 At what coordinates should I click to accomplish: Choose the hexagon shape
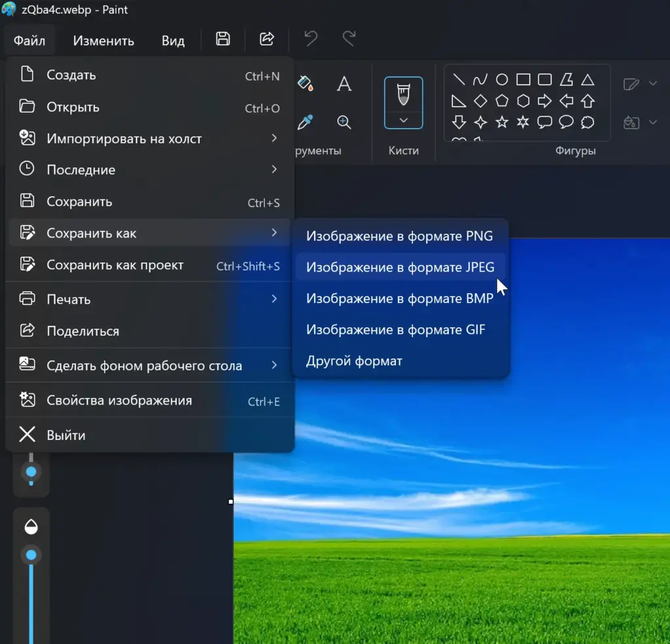[523, 101]
